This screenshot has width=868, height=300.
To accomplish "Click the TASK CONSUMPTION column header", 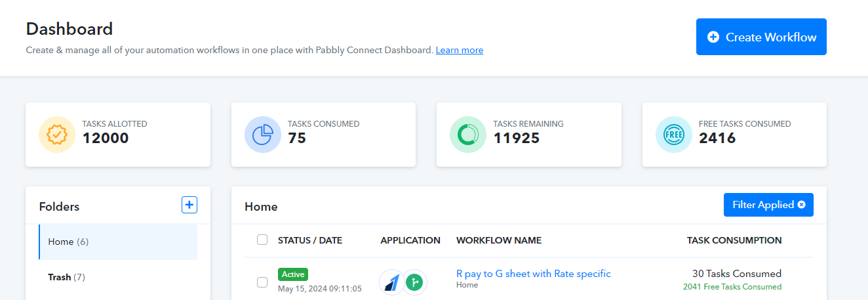I will (734, 240).
